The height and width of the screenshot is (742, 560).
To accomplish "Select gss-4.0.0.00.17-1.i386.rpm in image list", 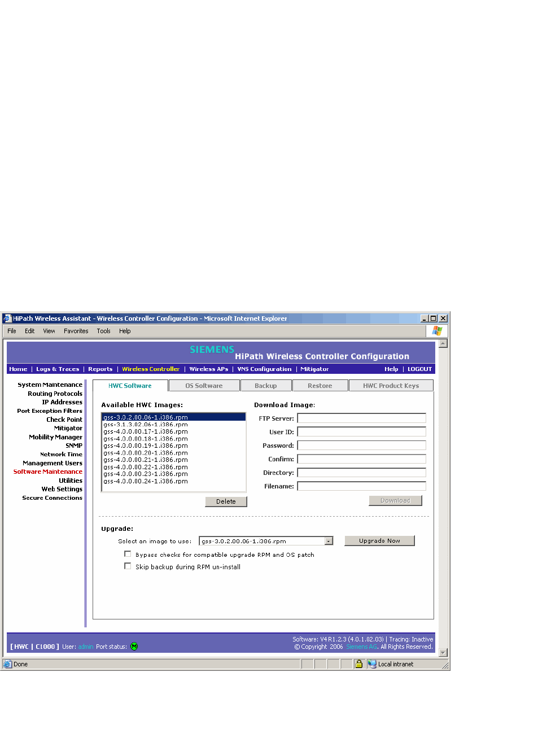I will coord(146,431).
